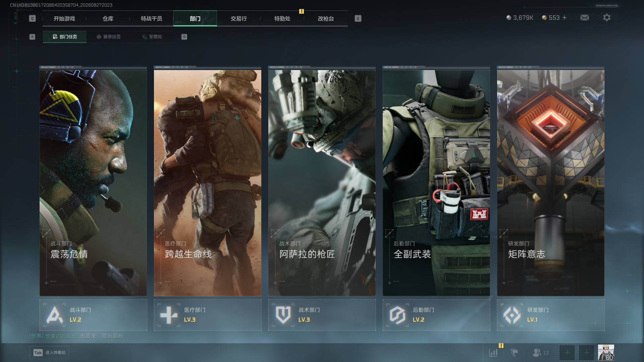Click the 跨越生命线 title text

(x=188, y=254)
